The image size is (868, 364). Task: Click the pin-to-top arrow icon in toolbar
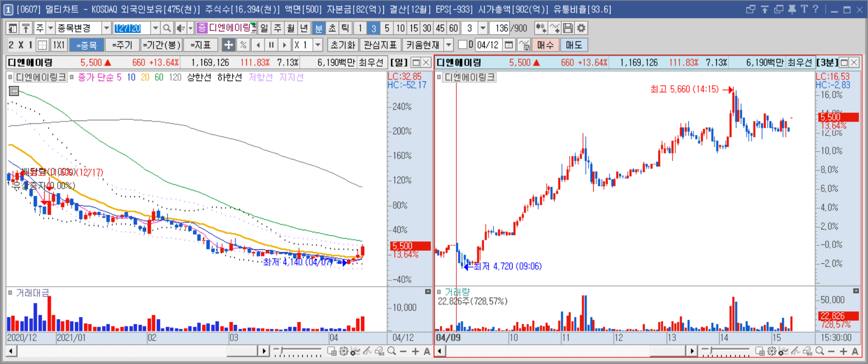[x=26, y=28]
